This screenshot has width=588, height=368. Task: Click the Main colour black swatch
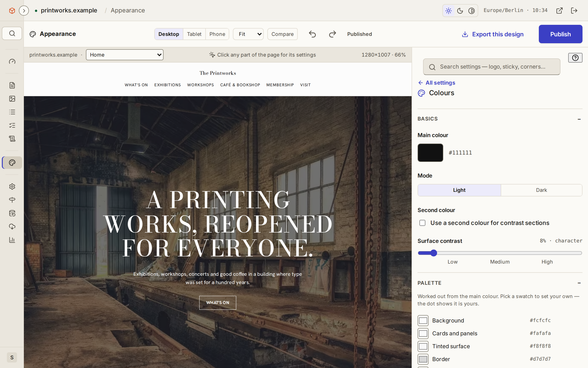pyautogui.click(x=430, y=153)
